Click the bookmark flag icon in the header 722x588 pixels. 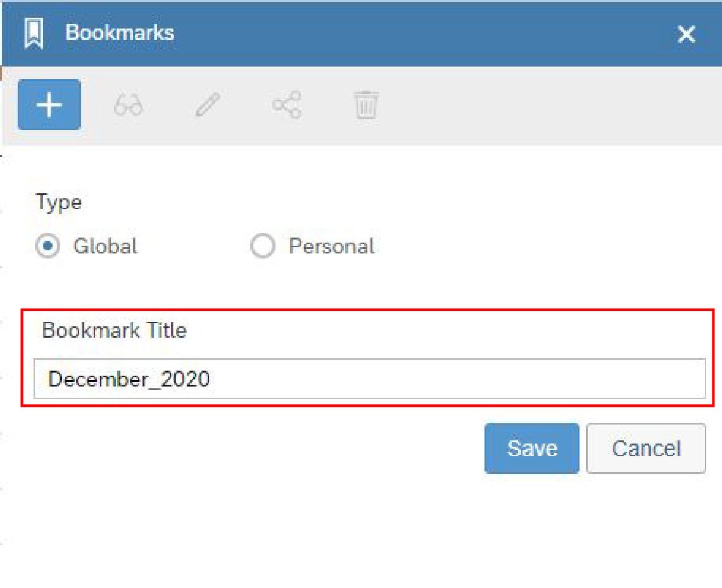point(35,33)
